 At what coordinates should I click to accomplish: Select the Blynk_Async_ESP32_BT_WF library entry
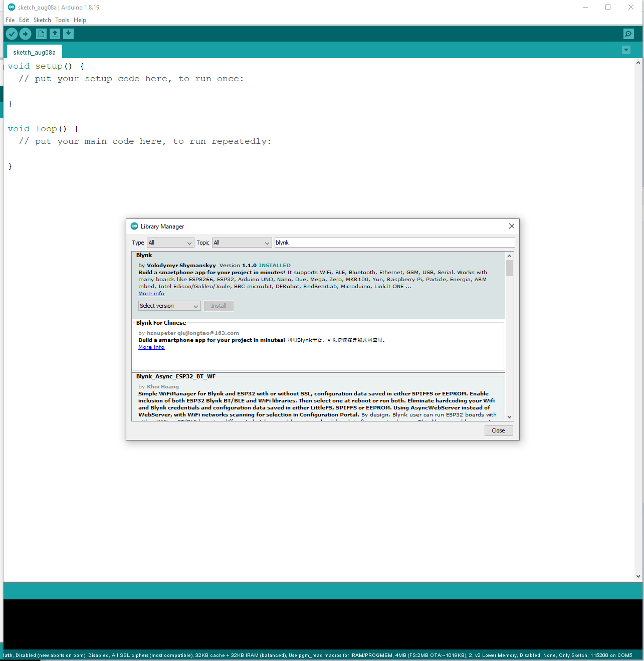click(x=318, y=397)
